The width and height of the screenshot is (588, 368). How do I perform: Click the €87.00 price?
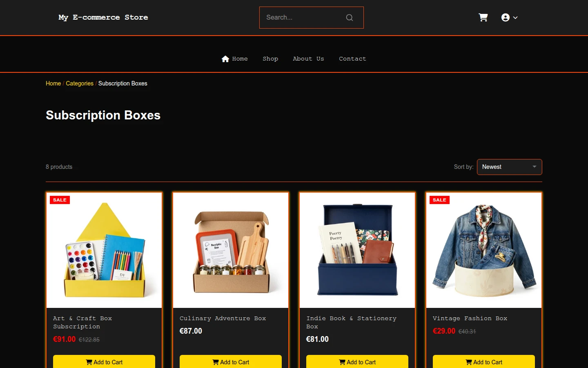click(x=191, y=331)
